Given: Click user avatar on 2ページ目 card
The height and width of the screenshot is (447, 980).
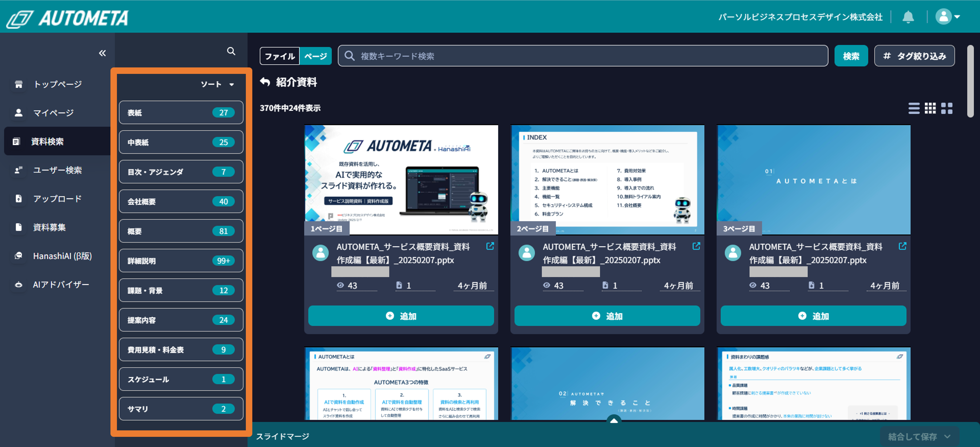Looking at the screenshot, I should (x=527, y=253).
